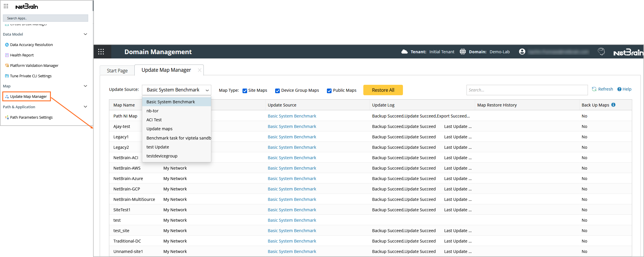The image size is (644, 257).
Task: Click the chatbot assistant icon in header
Action: click(x=601, y=52)
